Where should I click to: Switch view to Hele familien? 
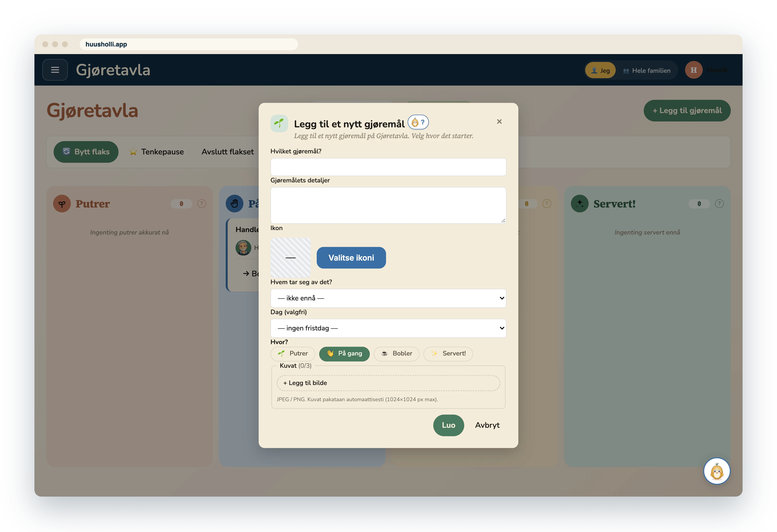(x=647, y=71)
